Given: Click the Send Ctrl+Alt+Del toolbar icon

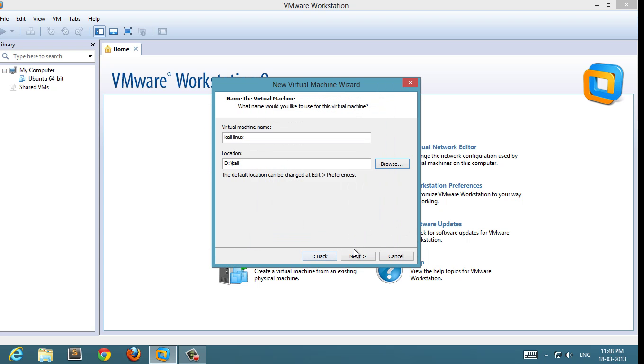Looking at the screenshot, I should [30, 32].
